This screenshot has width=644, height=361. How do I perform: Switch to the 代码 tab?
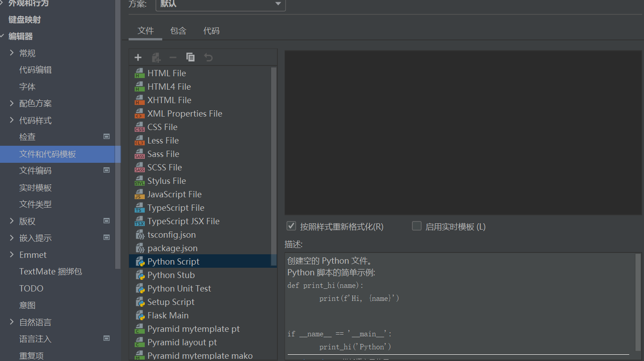pos(211,30)
